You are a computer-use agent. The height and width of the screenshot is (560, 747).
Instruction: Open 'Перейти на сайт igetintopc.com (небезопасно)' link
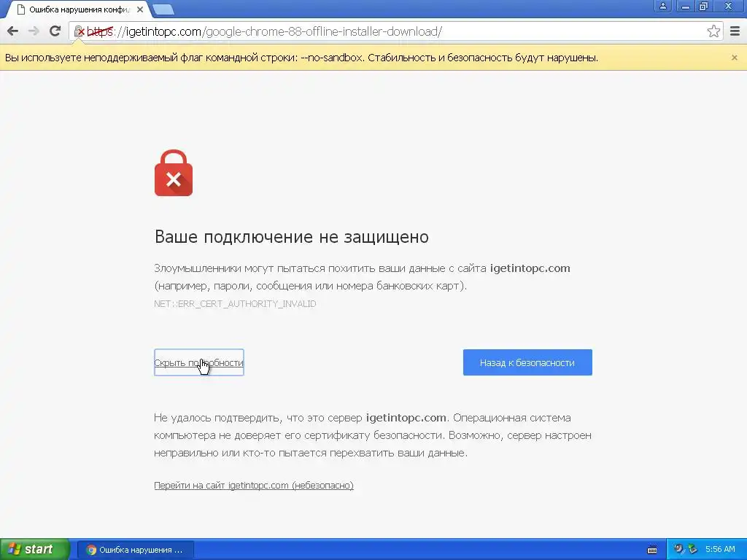pyautogui.click(x=253, y=485)
